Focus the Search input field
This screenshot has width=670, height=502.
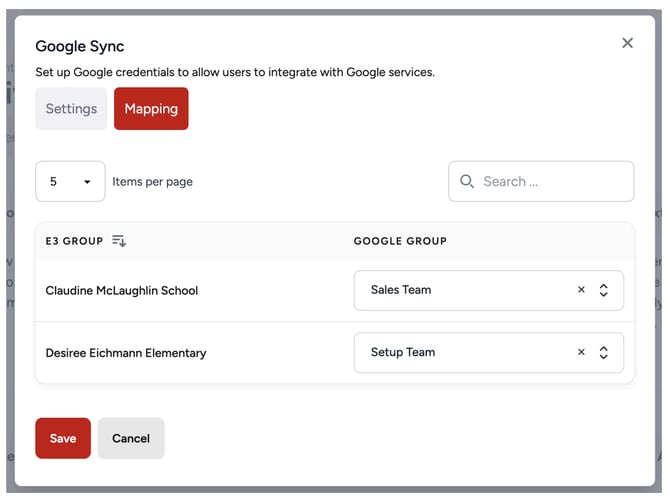tap(552, 182)
